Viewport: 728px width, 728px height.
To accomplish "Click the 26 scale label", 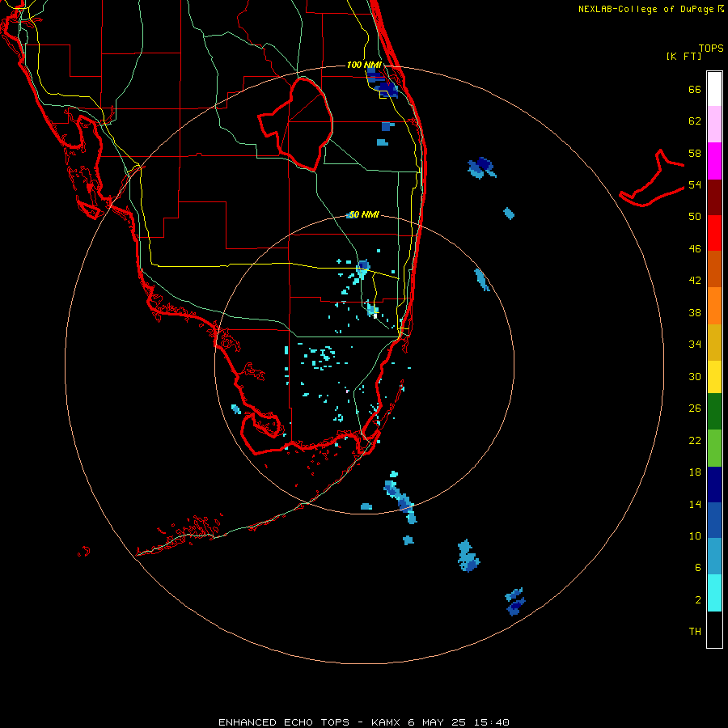I will click(695, 408).
